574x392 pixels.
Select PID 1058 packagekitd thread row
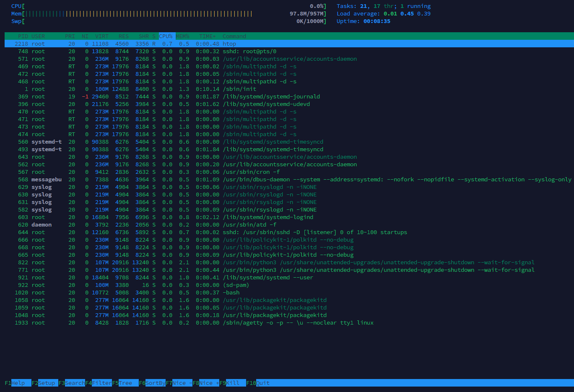pyautogui.click(x=289, y=300)
